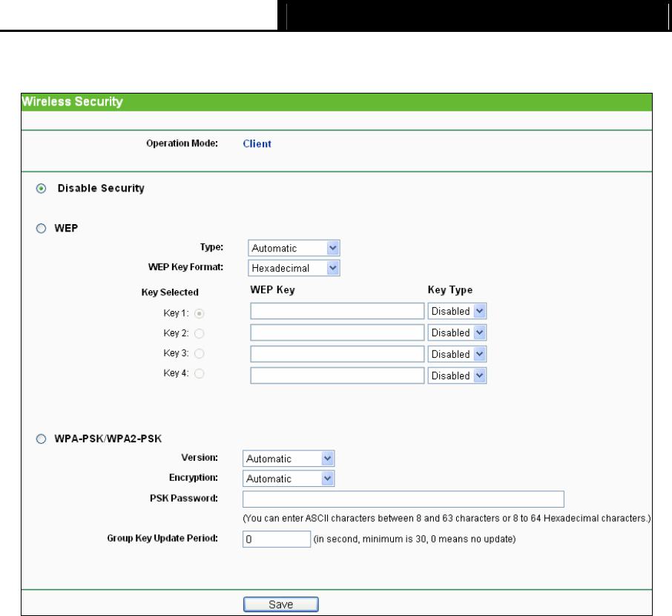672x616 pixels.
Task: Click the Wireless Security heading
Action: pyautogui.click(x=73, y=102)
